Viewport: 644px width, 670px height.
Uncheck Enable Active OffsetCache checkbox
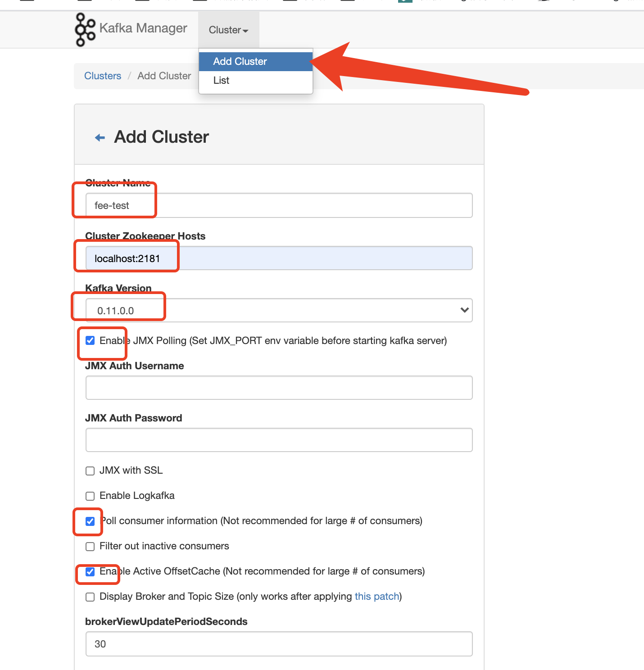coord(90,572)
